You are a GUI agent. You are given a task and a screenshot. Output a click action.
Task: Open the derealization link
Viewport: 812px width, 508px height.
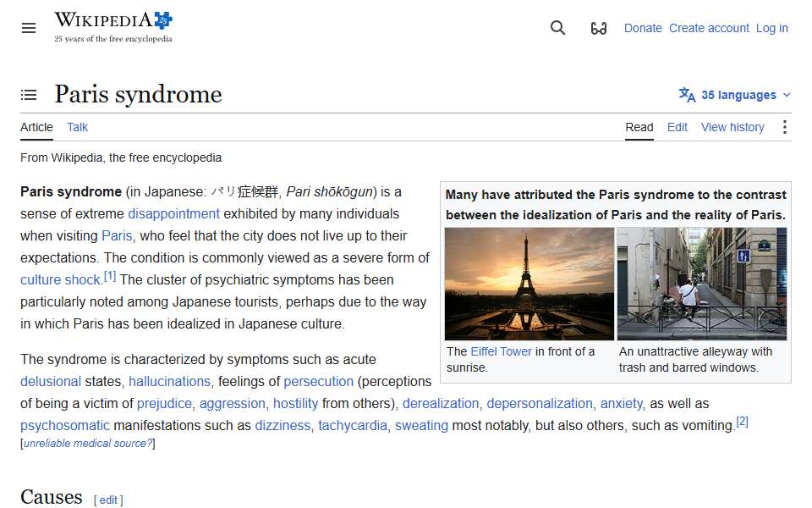pyautogui.click(x=441, y=403)
